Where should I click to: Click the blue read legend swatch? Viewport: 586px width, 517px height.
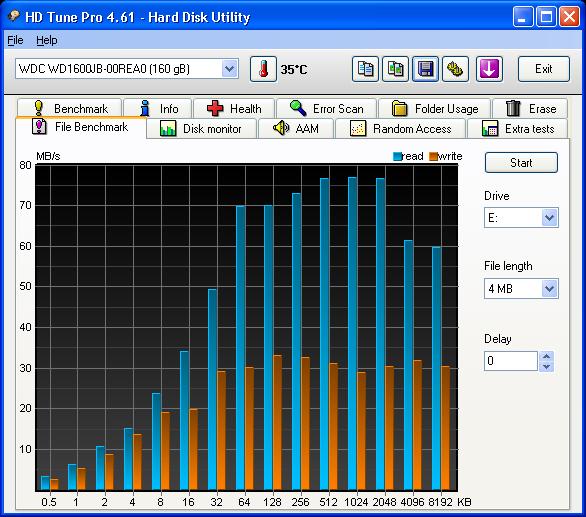click(397, 156)
